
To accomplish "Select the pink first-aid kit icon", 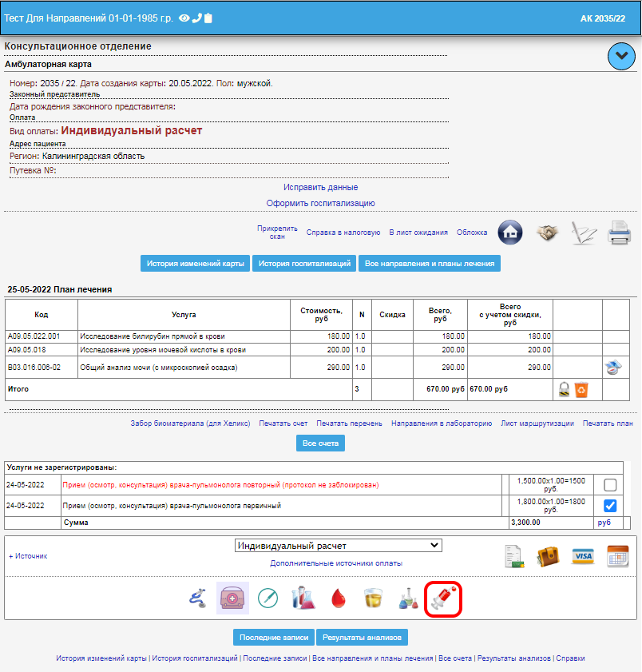I will click(232, 598).
